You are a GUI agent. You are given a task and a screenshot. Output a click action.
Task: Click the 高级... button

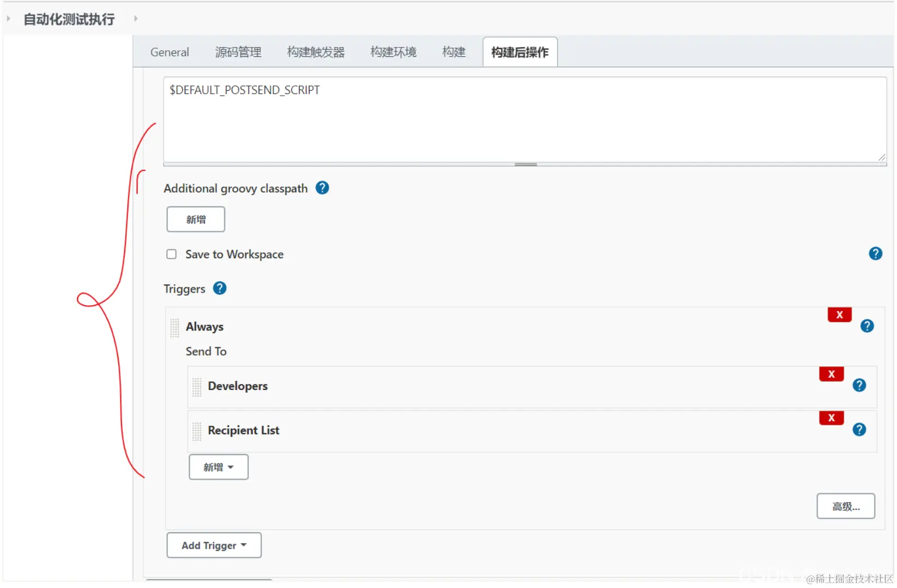tap(846, 507)
